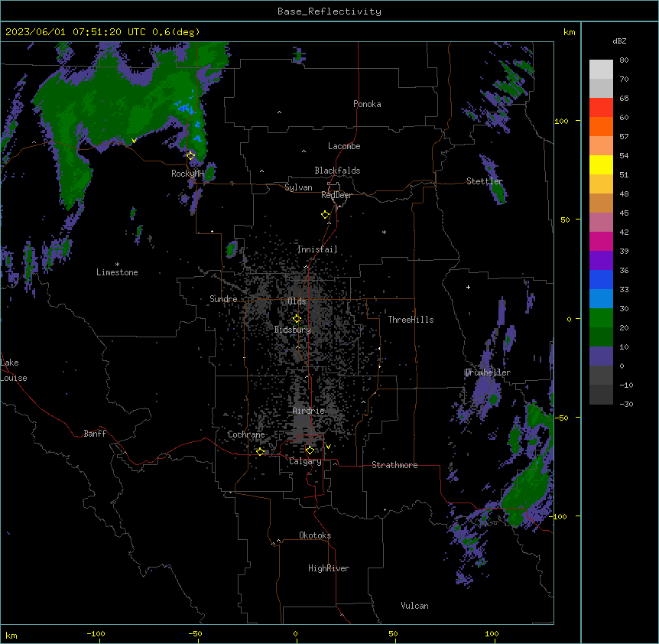Click the Vulcan city label
This screenshot has height=644, width=659.
coord(414,606)
